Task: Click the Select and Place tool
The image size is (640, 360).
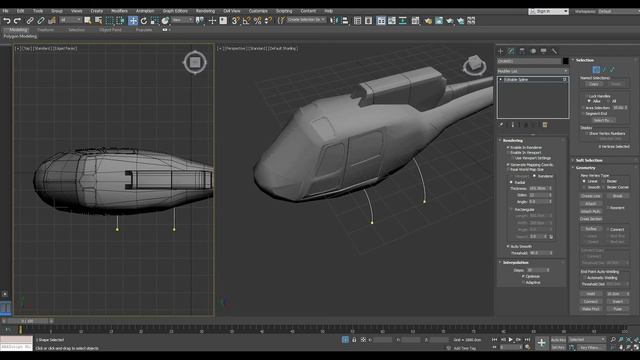Action: (165, 20)
